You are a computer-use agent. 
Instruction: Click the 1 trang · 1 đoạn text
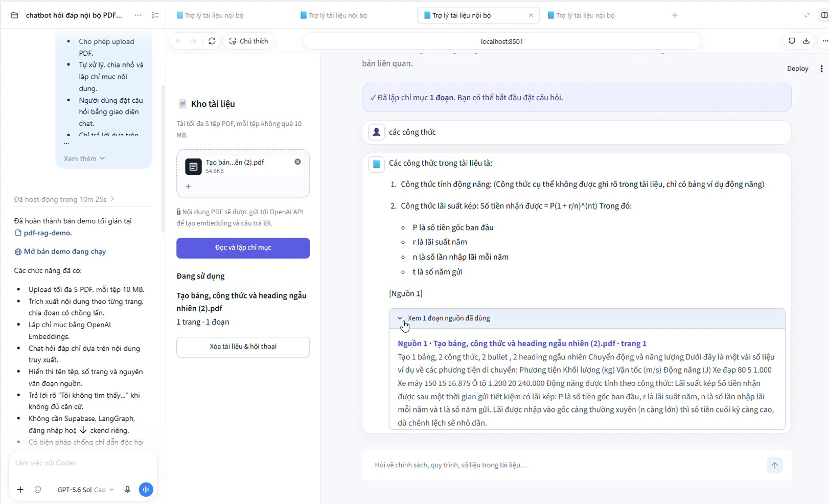pyautogui.click(x=203, y=322)
